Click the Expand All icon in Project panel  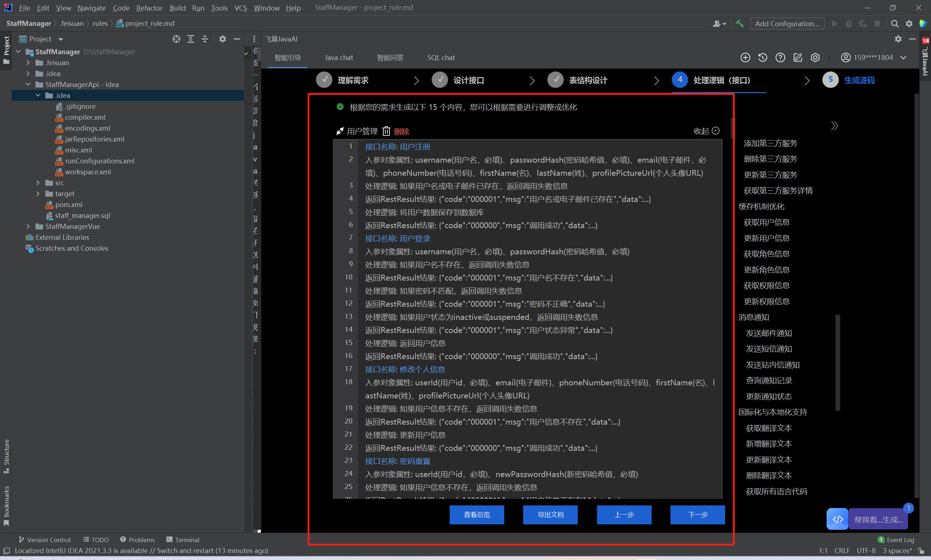(191, 39)
